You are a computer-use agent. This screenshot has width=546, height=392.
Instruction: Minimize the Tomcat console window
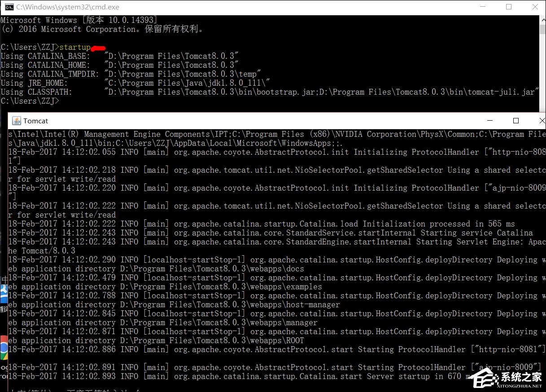click(x=489, y=120)
